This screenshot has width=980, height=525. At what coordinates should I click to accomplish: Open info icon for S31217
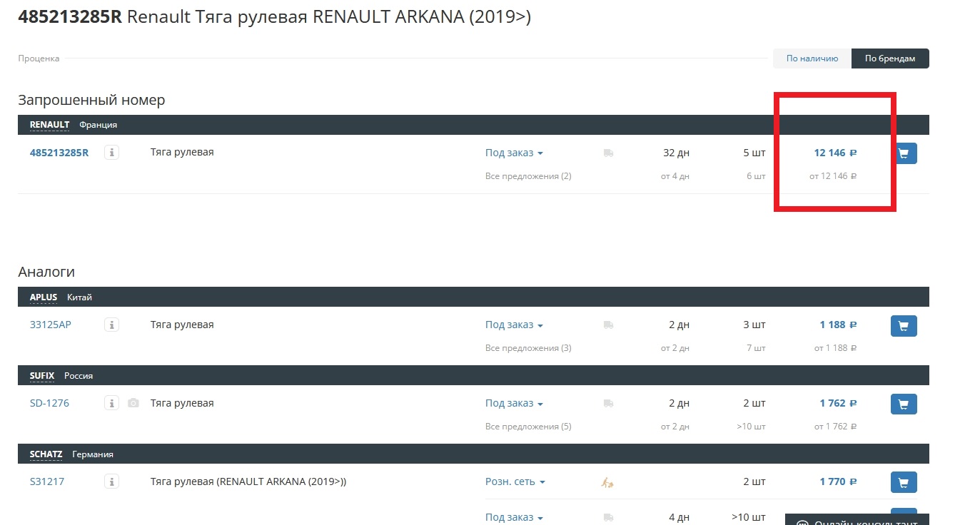pyautogui.click(x=111, y=481)
